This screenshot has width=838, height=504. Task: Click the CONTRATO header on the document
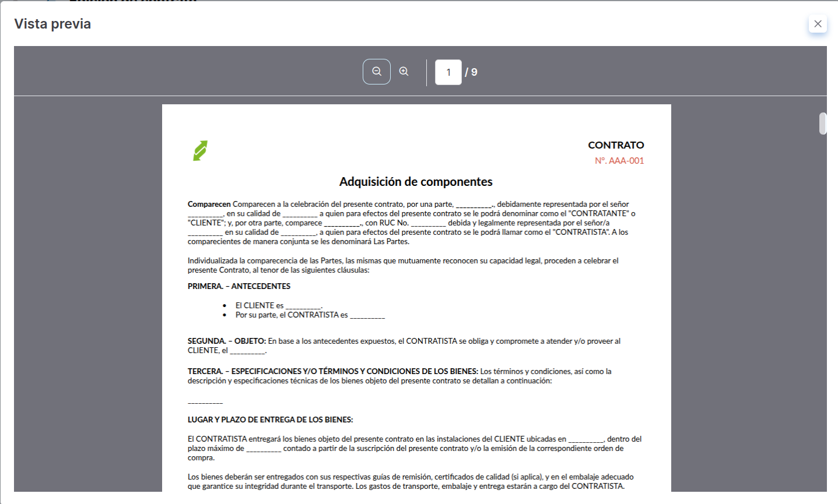point(616,145)
